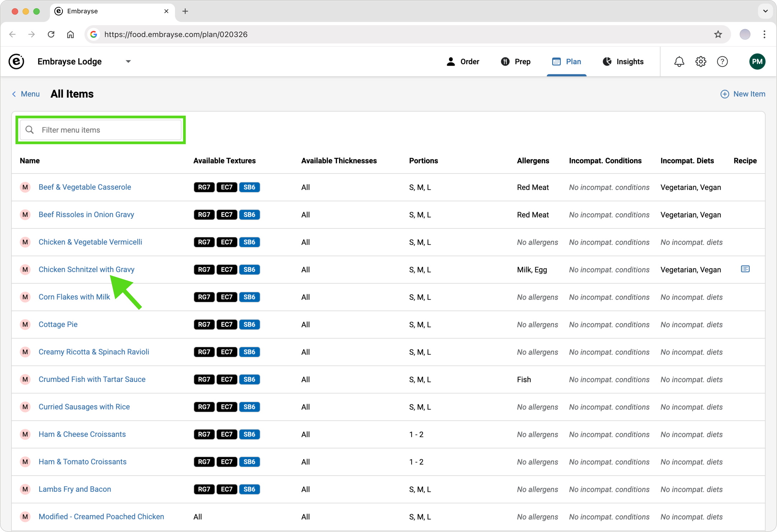Image resolution: width=777 pixels, height=532 pixels.
Task: Bookmark page with star icon
Action: click(x=718, y=34)
